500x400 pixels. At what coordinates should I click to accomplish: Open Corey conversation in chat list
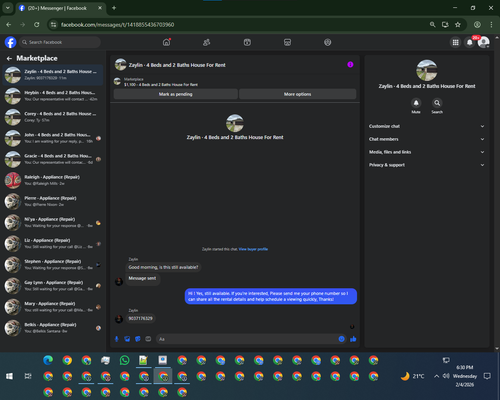pyautogui.click(x=53, y=117)
